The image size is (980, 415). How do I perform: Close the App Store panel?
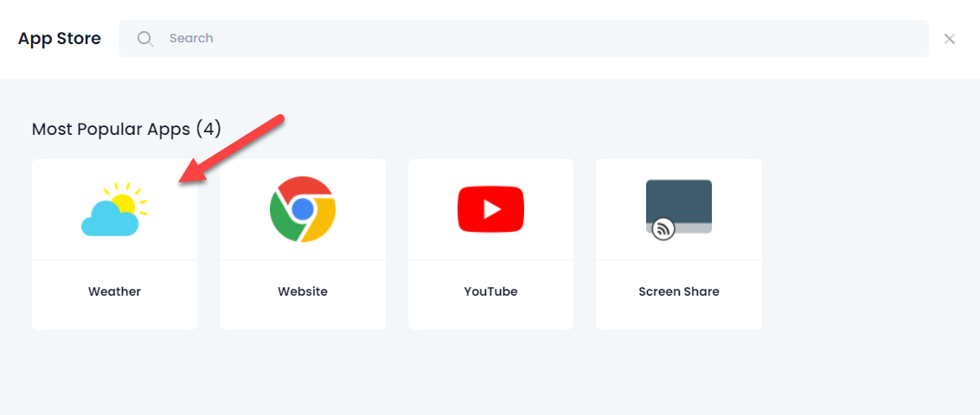pyautogui.click(x=950, y=39)
